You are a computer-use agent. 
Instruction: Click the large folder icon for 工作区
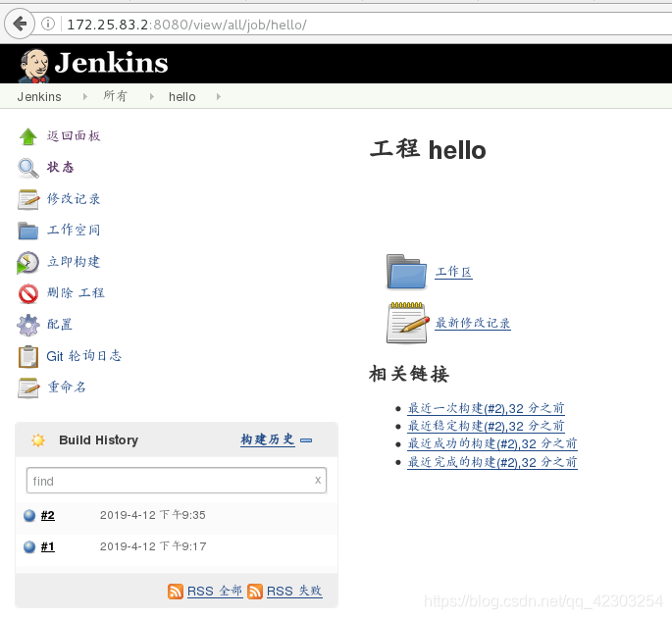tap(406, 272)
